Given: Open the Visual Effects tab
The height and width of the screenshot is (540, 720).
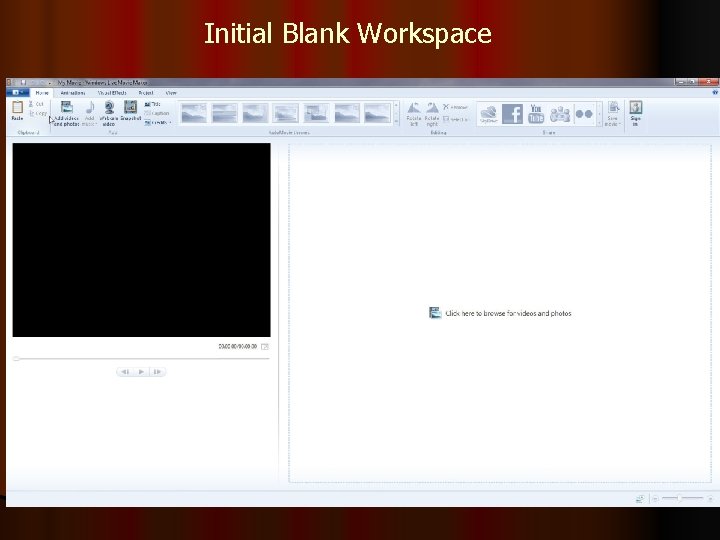Looking at the screenshot, I should point(112,93).
